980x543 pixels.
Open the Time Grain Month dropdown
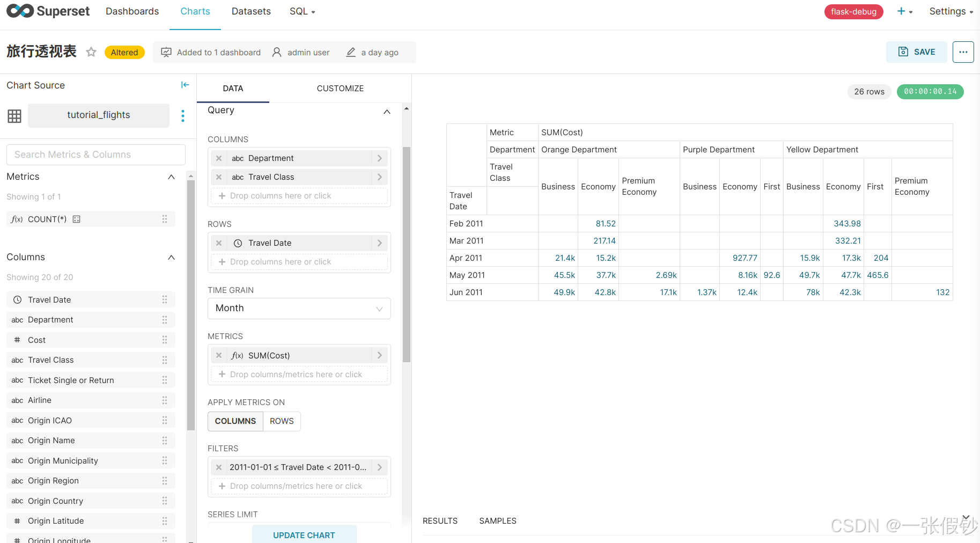coord(299,309)
